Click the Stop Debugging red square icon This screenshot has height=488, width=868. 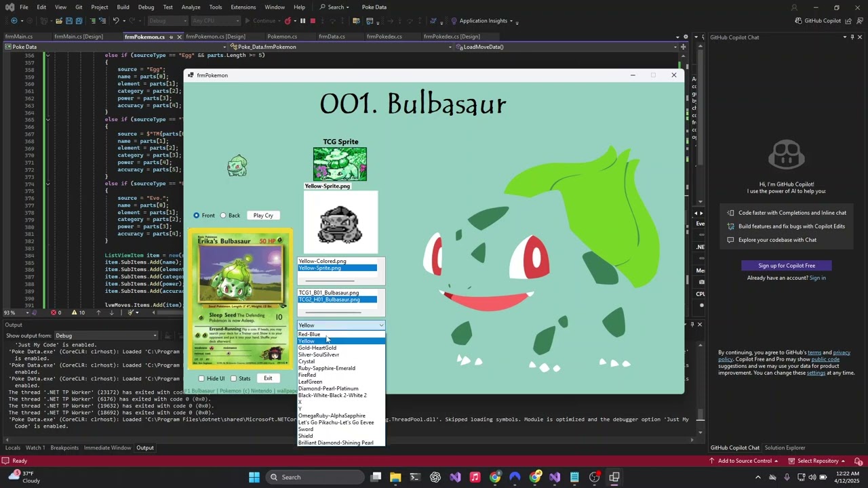tap(313, 21)
